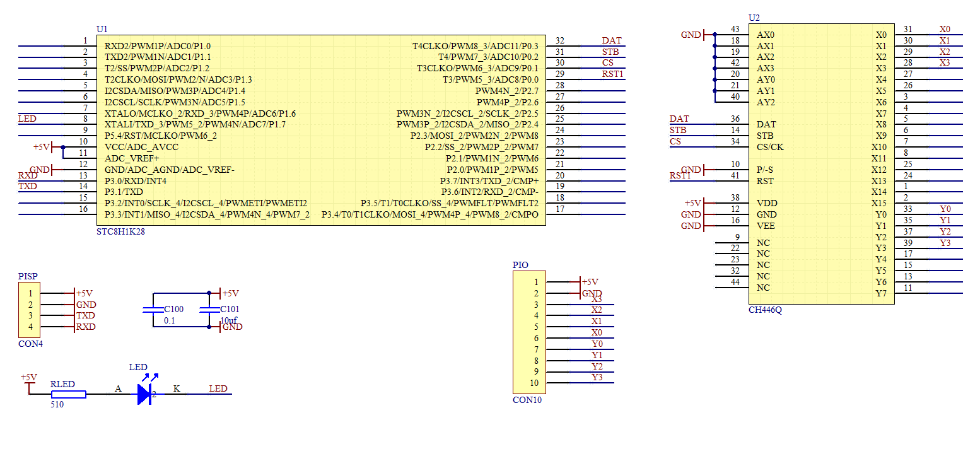980x449 pixels.
Task: Click the U1 designator label
Action: point(102,29)
